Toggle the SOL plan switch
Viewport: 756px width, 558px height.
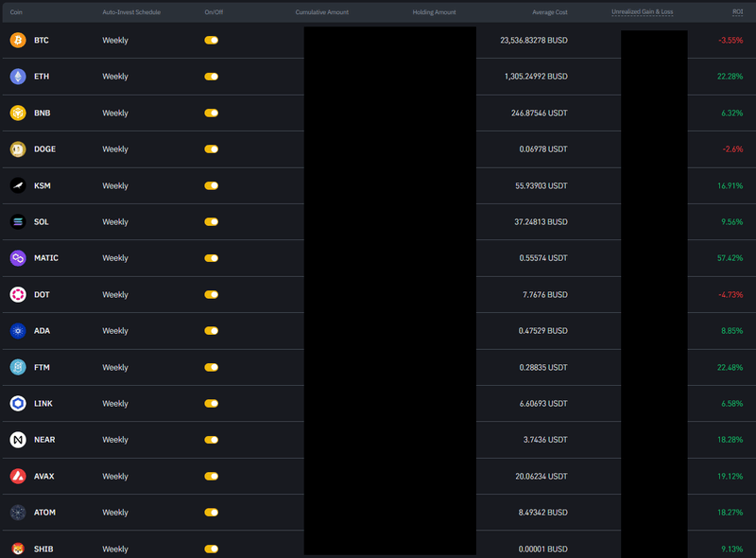[211, 221]
